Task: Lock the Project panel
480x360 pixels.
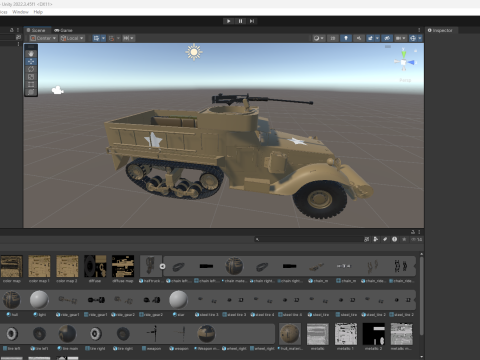Action: [x=413, y=232]
